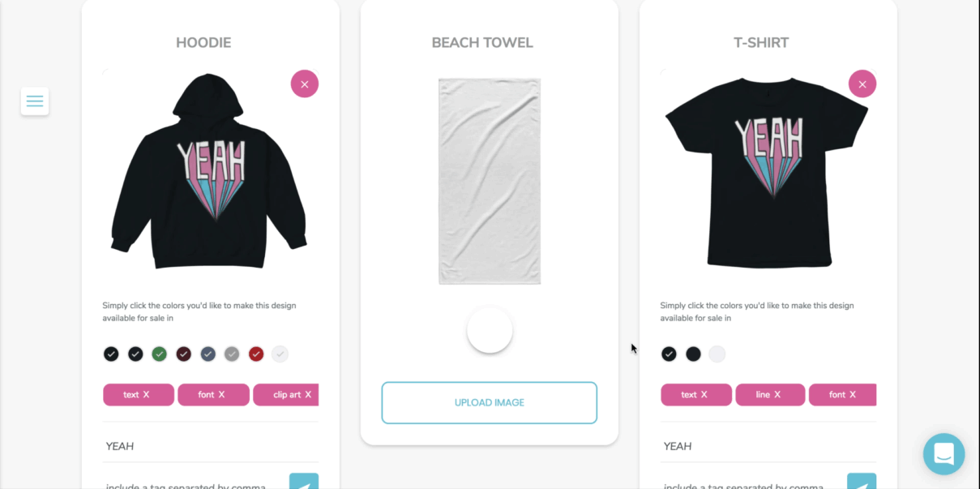Remove the T-shirt 'text' tag

point(704,395)
